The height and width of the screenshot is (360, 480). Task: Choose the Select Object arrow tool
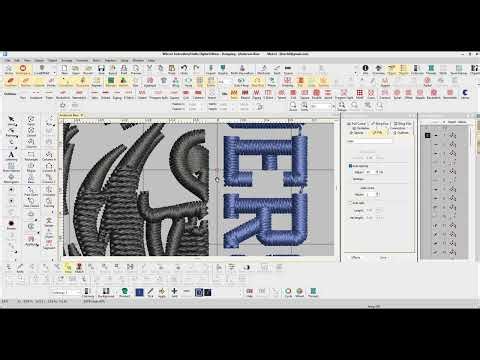[11, 121]
